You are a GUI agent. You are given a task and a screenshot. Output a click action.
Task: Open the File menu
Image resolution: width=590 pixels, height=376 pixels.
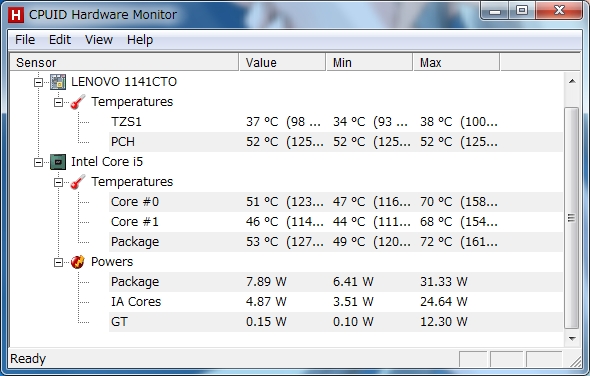click(x=25, y=40)
